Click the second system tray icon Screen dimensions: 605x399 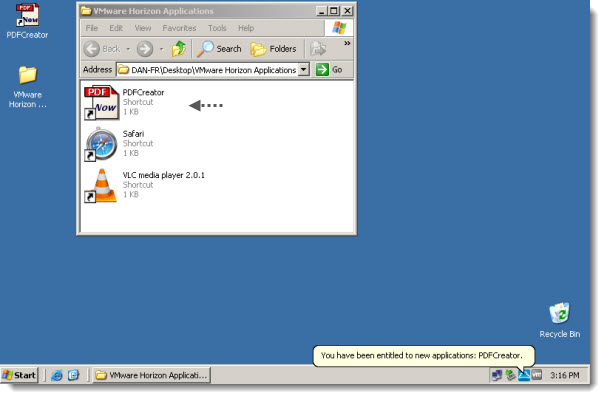point(510,375)
